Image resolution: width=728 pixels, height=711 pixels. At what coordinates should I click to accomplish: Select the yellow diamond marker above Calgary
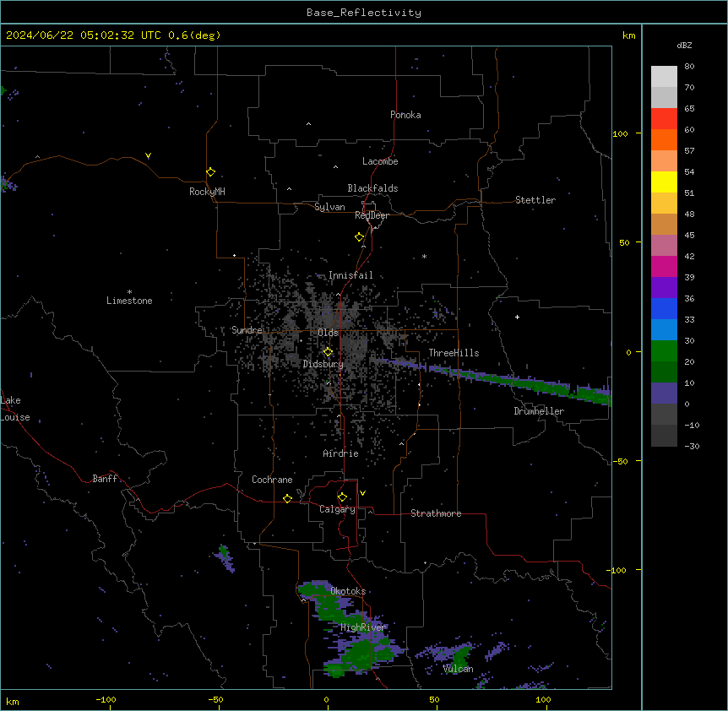pyautogui.click(x=342, y=497)
